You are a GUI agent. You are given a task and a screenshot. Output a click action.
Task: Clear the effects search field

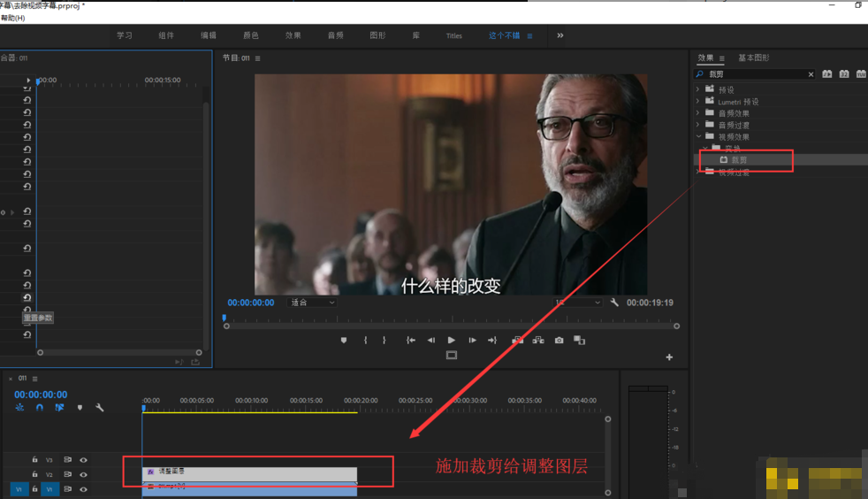pos(811,74)
